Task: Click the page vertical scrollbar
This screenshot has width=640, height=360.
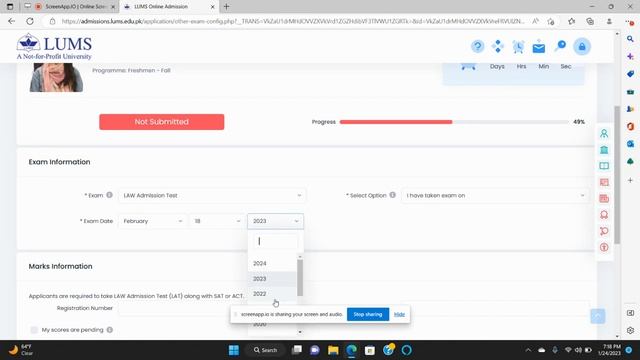Action: [617, 175]
